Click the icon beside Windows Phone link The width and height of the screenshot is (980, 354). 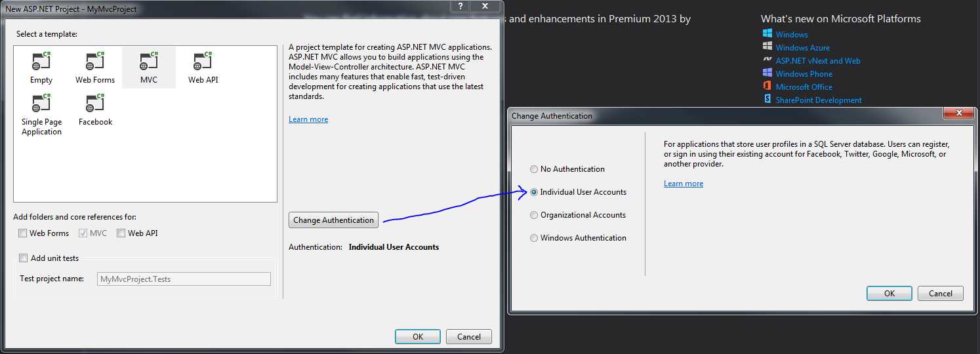[767, 73]
